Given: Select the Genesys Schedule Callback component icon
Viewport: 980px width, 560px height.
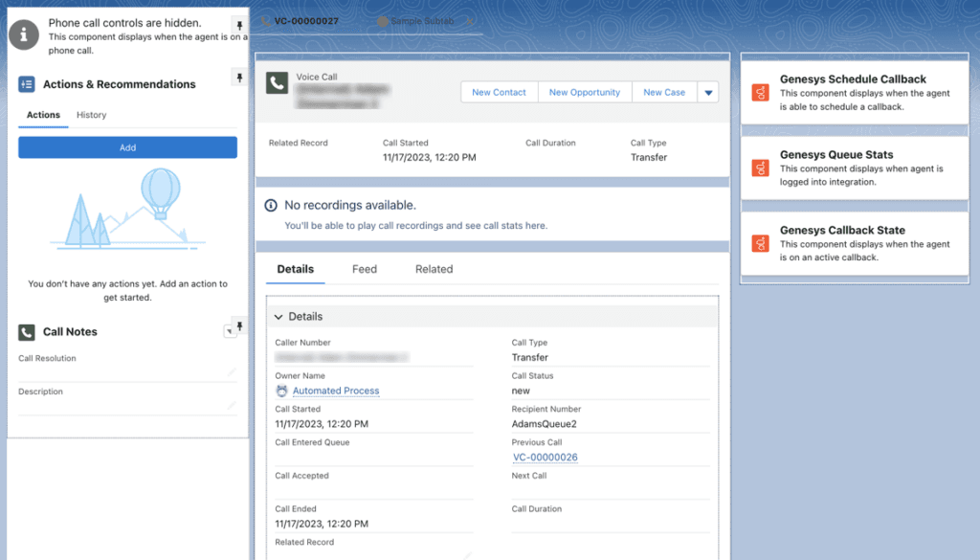Looking at the screenshot, I should pyautogui.click(x=761, y=91).
